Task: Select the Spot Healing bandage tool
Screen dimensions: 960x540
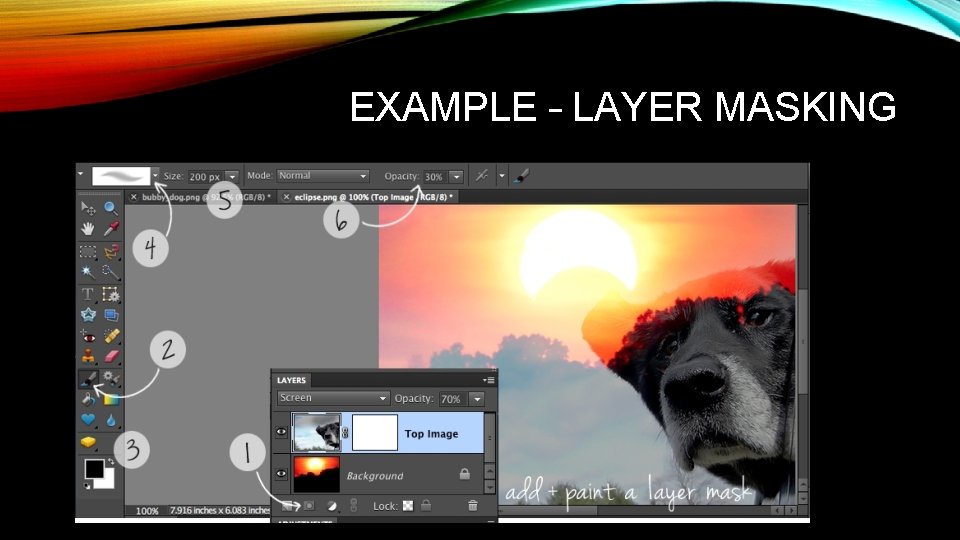Action: [111, 336]
